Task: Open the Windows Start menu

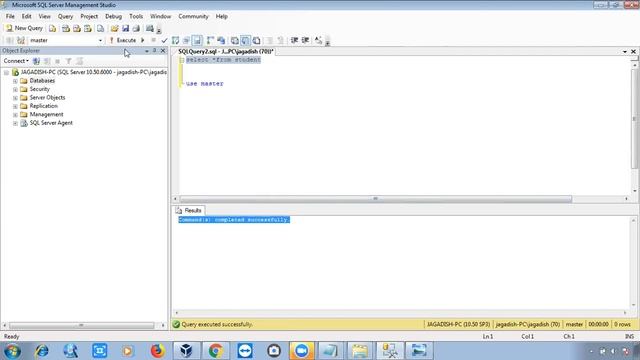Action: point(12,351)
